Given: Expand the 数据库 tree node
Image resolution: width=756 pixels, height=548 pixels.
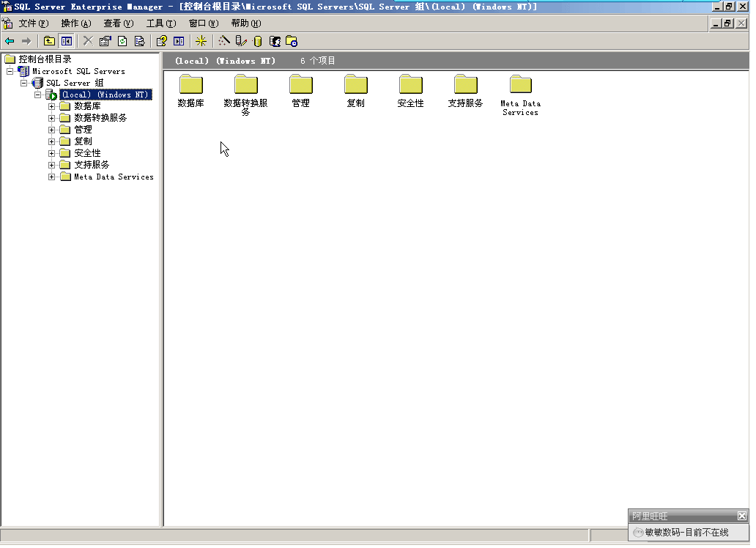Looking at the screenshot, I should click(x=51, y=106).
